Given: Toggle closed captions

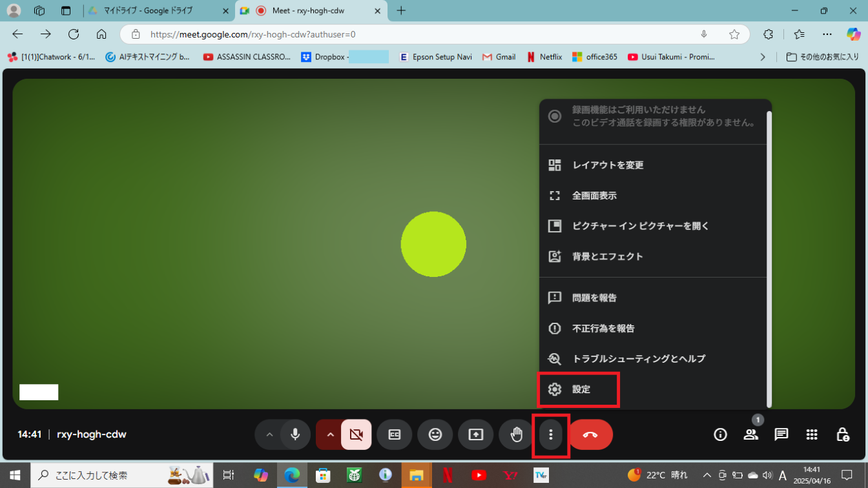Looking at the screenshot, I should click(395, 434).
